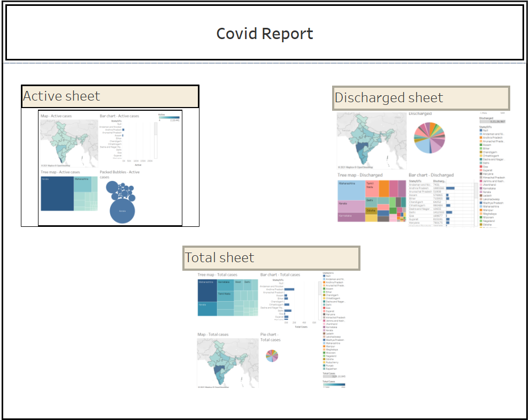Click the Andhra Pradesh bar in Total cases chart

289,289
